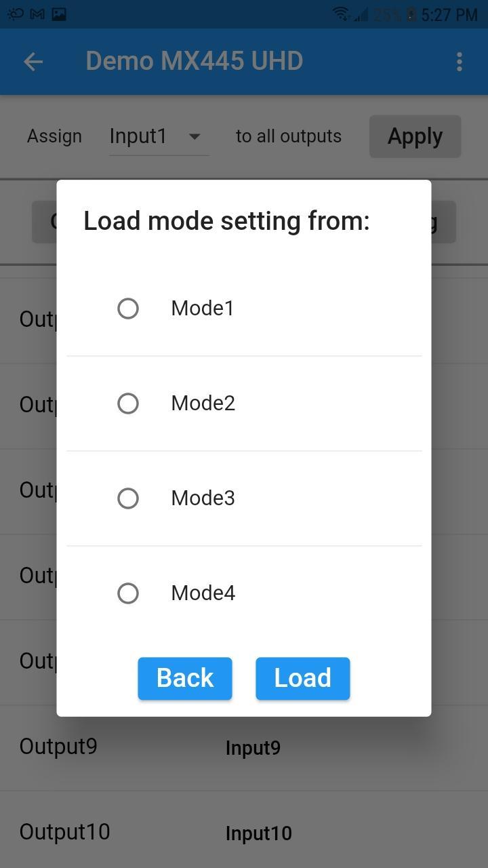The width and height of the screenshot is (488, 868).
Task: Open the Input1 selection combo box
Action: tap(159, 136)
